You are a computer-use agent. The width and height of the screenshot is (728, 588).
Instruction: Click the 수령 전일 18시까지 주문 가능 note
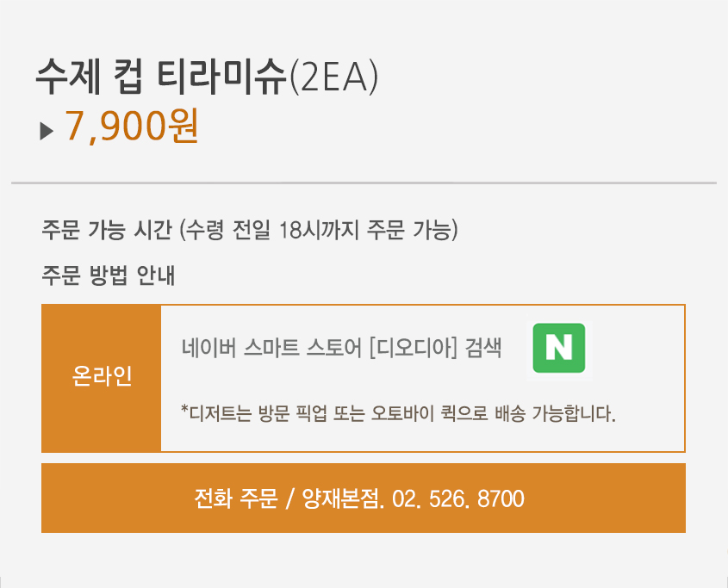click(320, 232)
